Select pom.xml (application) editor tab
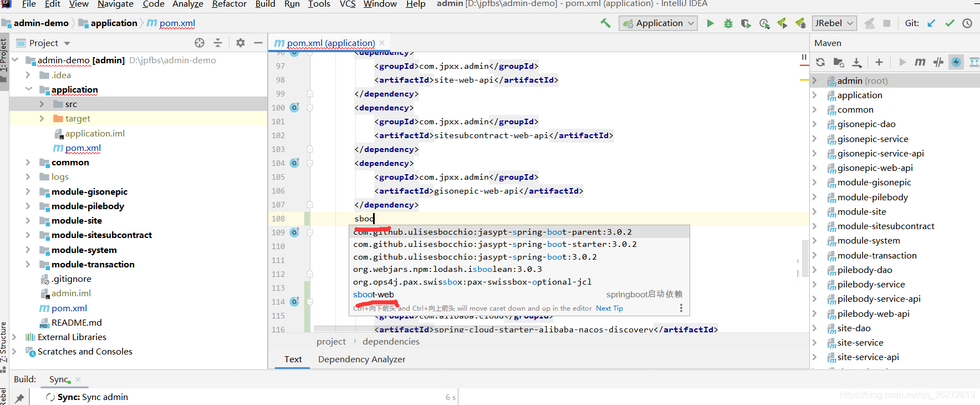980x405 pixels. tap(330, 43)
